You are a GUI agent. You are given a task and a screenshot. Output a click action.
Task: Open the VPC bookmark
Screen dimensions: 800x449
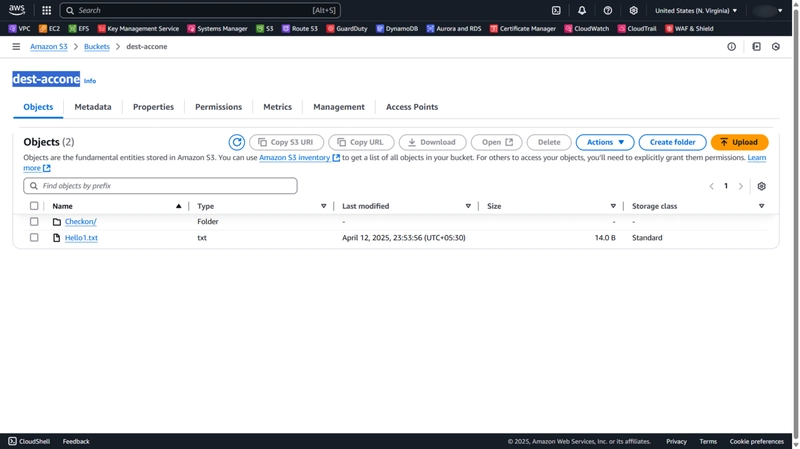click(19, 29)
